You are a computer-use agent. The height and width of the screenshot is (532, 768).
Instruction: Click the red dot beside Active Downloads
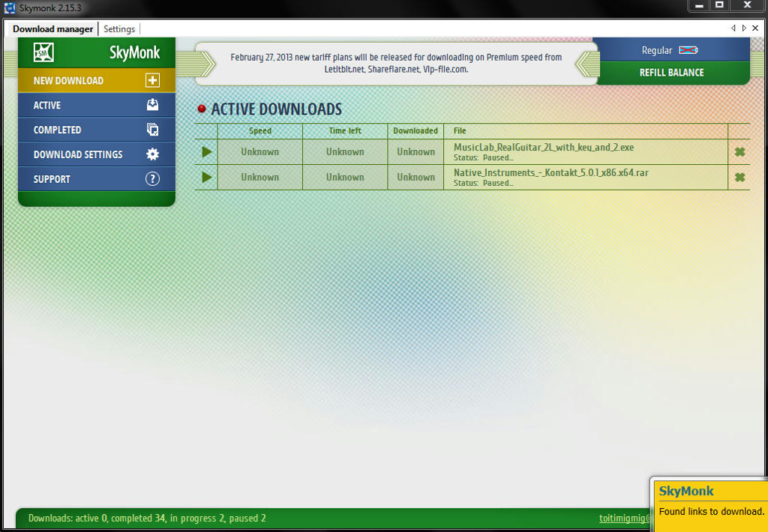tap(201, 109)
